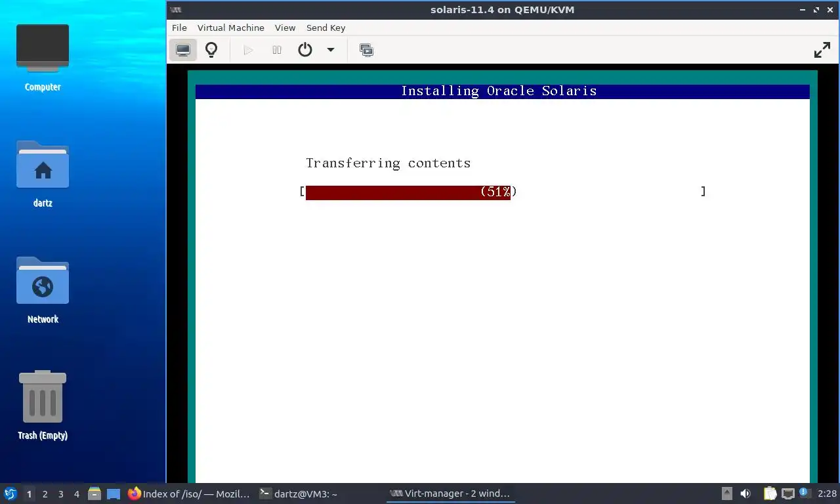The image size is (840, 504).
Task: Minimize the solaris-11.4 window
Action: click(x=804, y=10)
